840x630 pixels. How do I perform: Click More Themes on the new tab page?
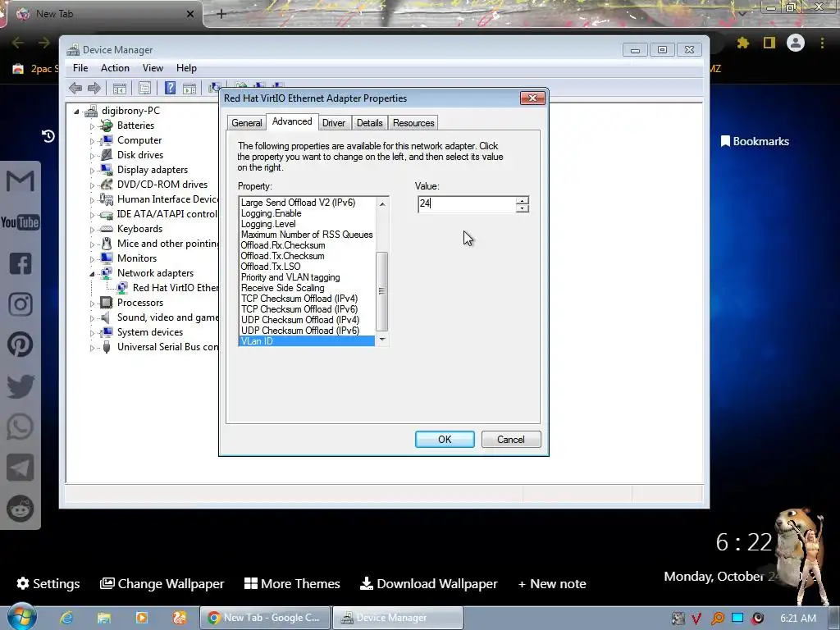click(x=292, y=583)
